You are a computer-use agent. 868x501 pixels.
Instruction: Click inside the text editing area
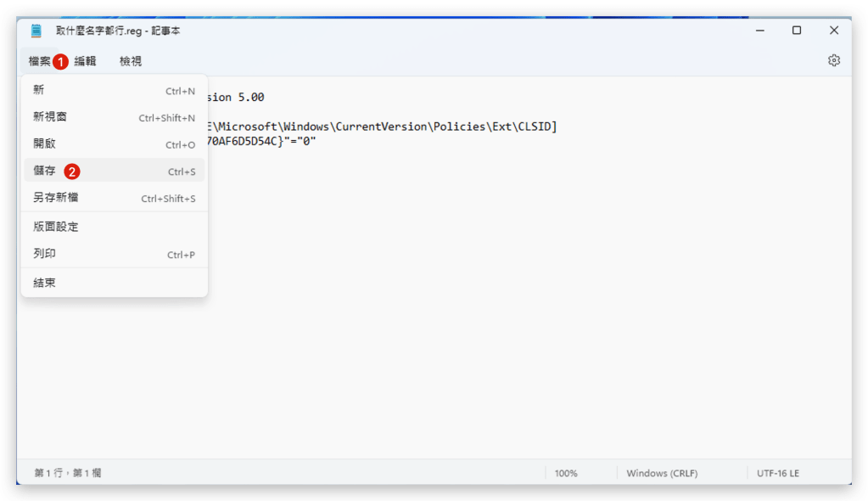click(509, 297)
